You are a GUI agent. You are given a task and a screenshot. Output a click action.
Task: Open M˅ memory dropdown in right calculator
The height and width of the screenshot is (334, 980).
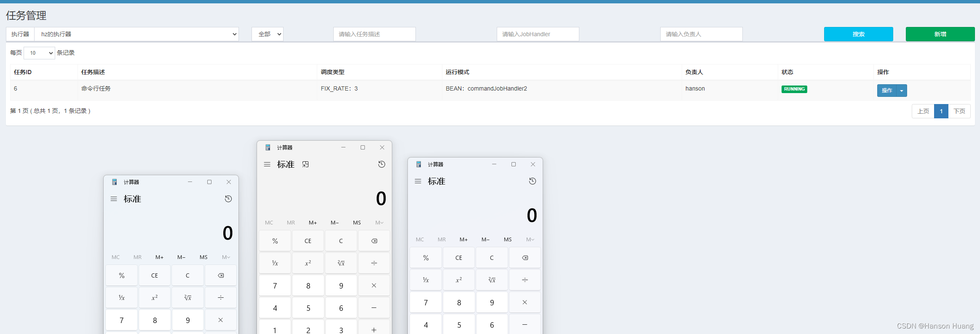530,240
